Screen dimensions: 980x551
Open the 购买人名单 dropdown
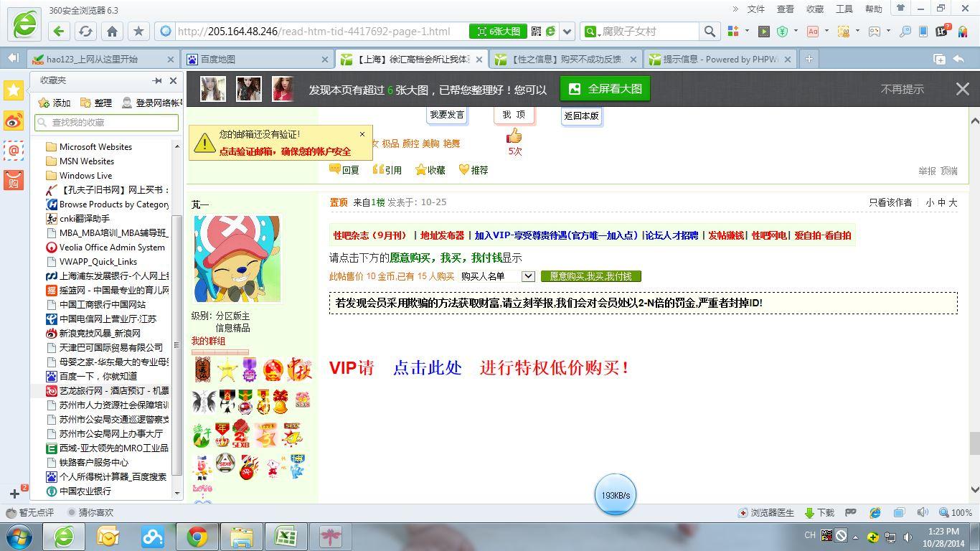[x=528, y=275]
